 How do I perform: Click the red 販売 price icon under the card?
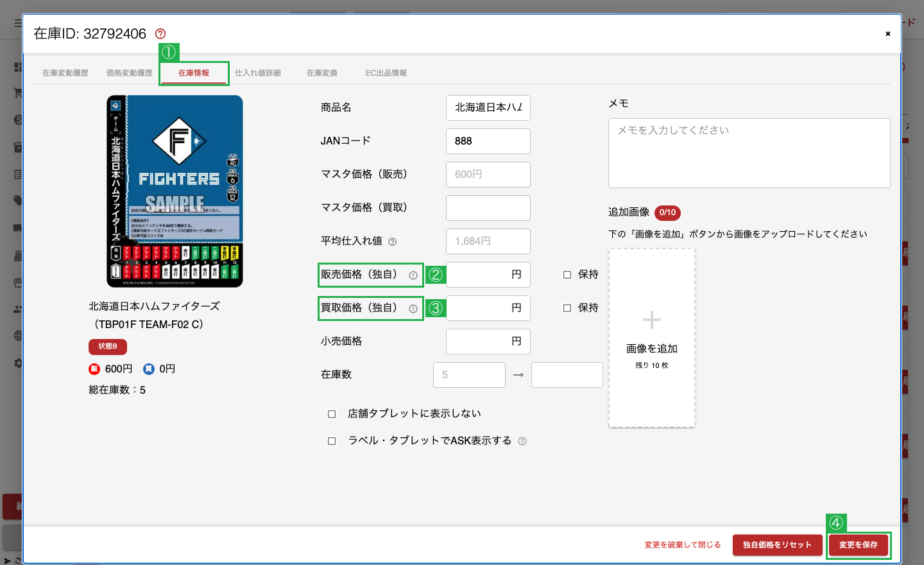click(94, 369)
